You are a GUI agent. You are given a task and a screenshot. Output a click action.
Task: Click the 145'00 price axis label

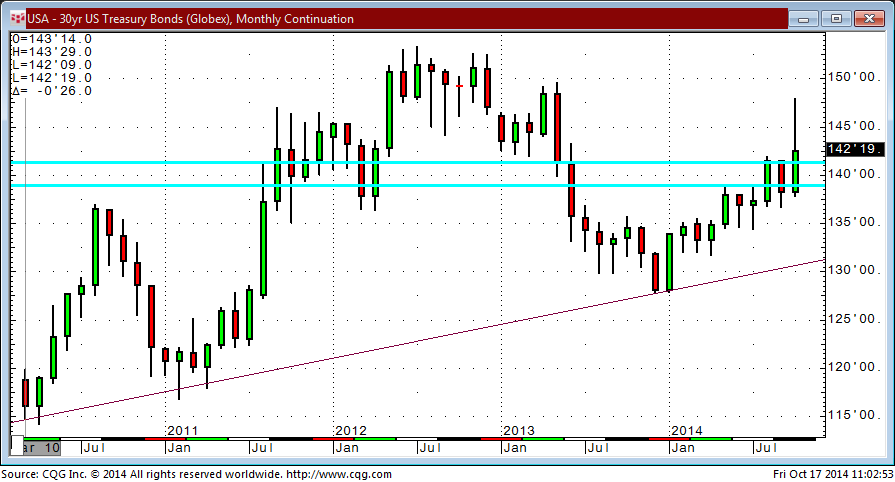pyautogui.click(x=852, y=126)
